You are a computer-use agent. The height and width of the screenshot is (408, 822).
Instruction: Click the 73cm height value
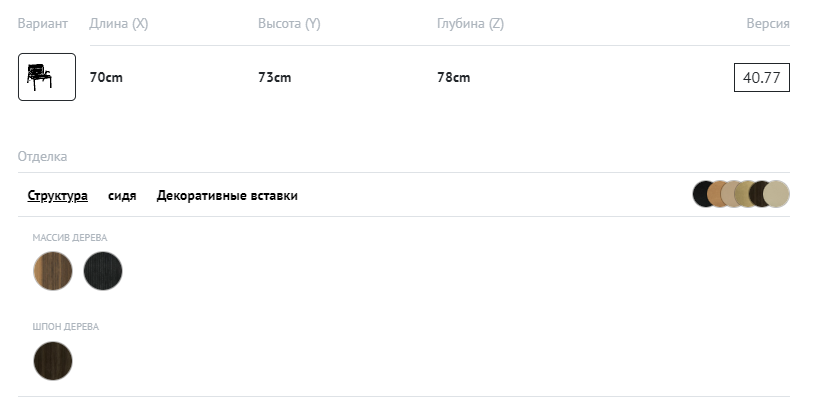pos(274,77)
